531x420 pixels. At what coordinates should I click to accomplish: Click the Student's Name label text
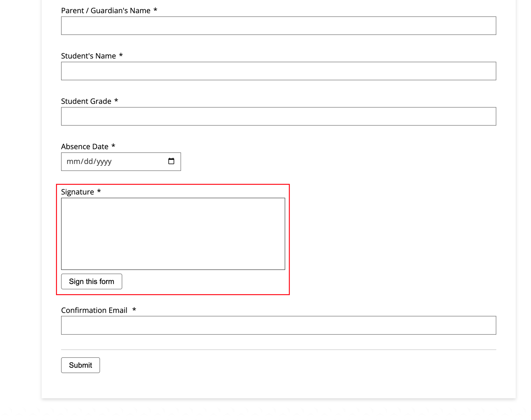(89, 55)
